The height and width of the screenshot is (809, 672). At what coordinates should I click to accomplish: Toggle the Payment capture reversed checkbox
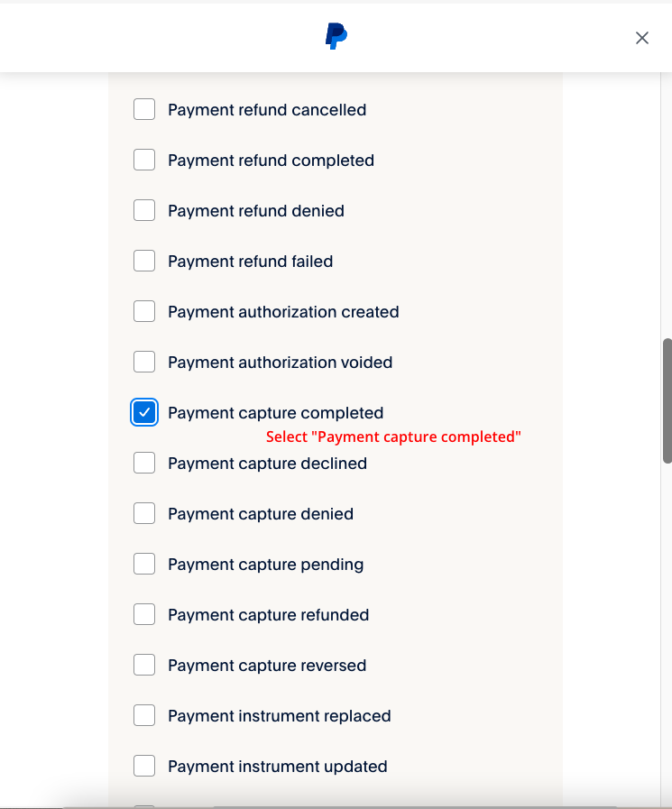144,666
